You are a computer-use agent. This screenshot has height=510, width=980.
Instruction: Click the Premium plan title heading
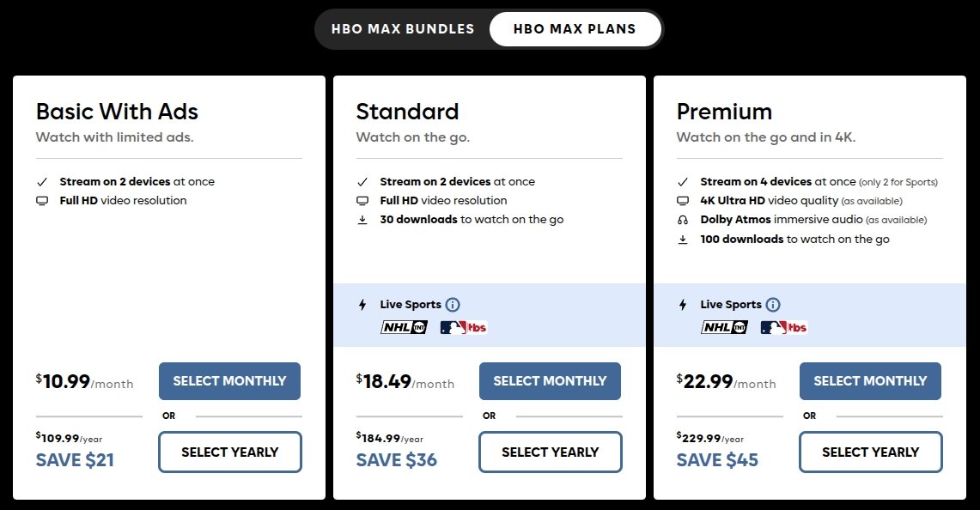point(724,112)
